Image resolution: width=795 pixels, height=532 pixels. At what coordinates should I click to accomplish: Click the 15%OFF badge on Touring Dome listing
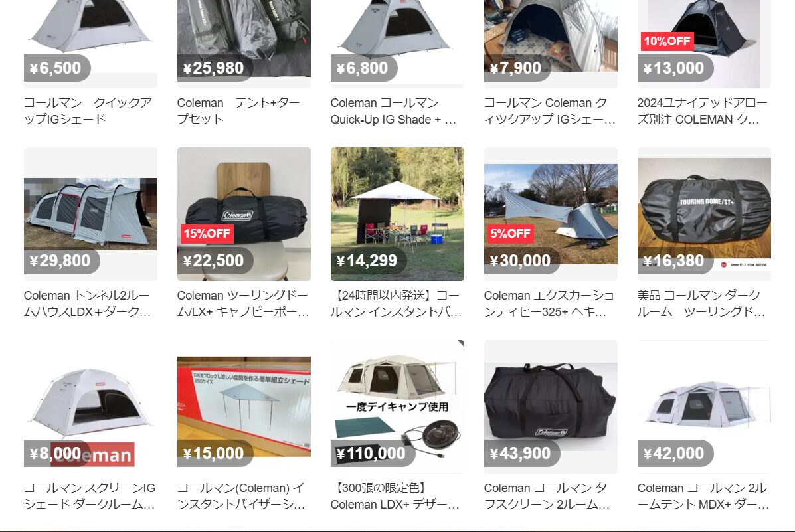tap(207, 233)
